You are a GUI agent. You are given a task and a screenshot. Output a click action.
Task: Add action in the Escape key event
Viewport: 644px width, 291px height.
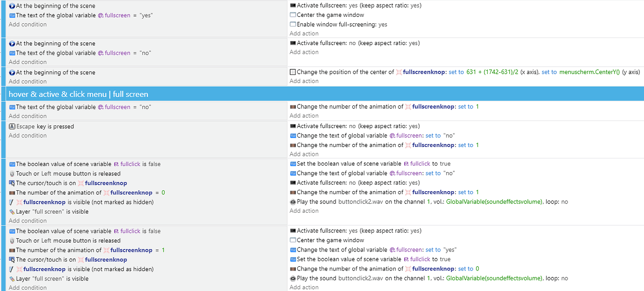coord(304,154)
